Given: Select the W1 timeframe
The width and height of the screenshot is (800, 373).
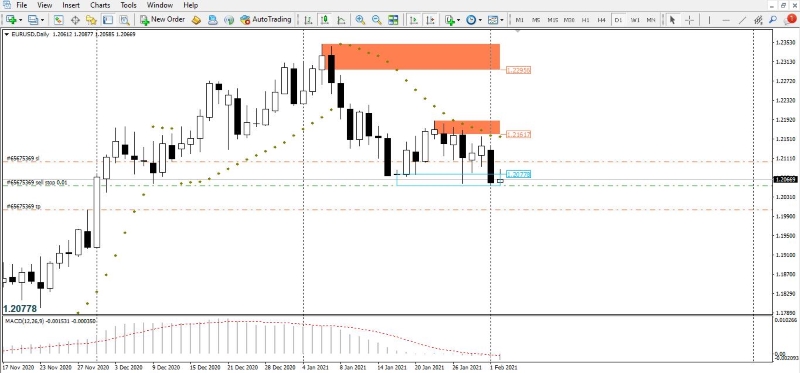Looking at the screenshot, I should pos(635,20).
